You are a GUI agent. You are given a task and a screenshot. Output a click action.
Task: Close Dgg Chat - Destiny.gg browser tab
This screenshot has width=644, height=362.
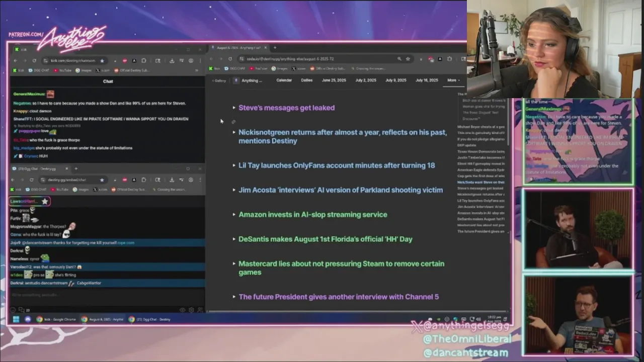point(66,168)
